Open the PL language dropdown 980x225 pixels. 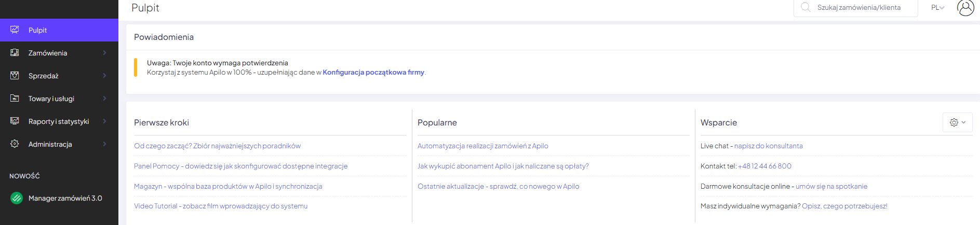pos(937,8)
